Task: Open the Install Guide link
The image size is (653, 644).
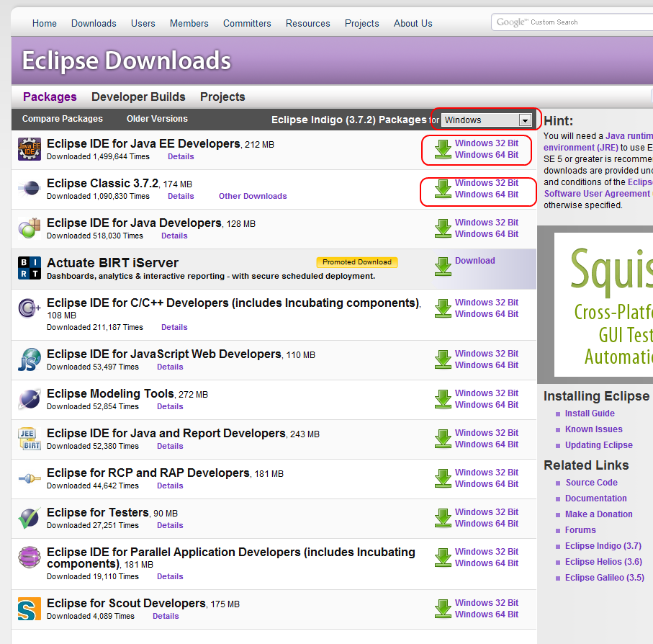Action: tap(590, 413)
